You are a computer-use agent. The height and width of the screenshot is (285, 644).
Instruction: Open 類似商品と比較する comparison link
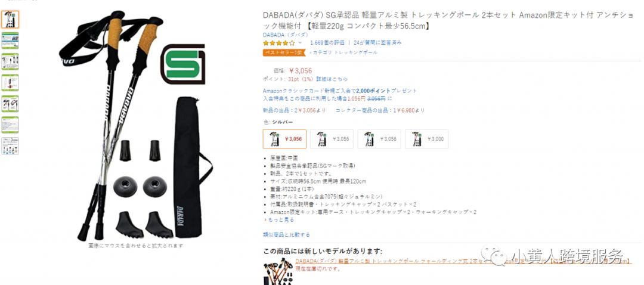(x=286, y=235)
